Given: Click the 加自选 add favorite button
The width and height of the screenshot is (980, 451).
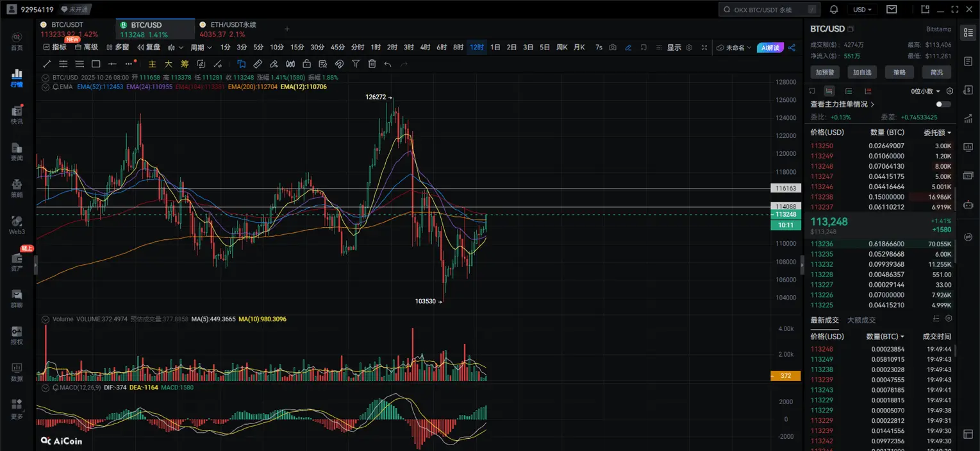Looking at the screenshot, I should pos(862,72).
